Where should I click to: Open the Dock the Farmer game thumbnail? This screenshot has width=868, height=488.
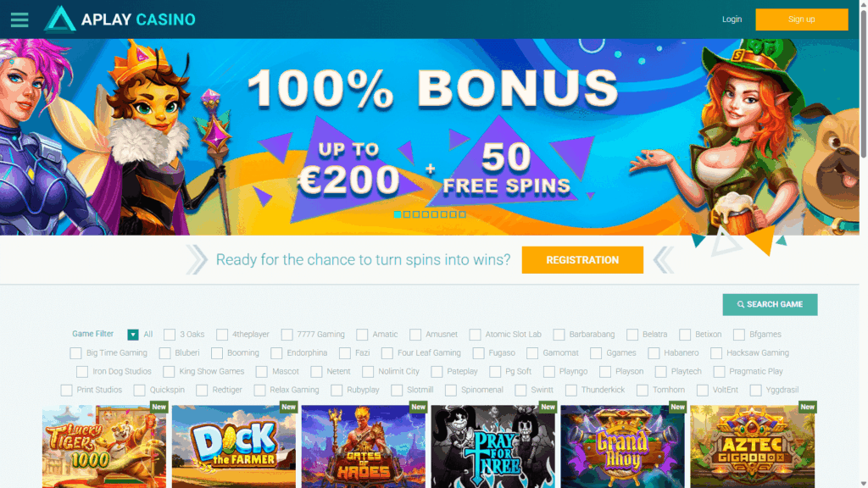(234, 446)
